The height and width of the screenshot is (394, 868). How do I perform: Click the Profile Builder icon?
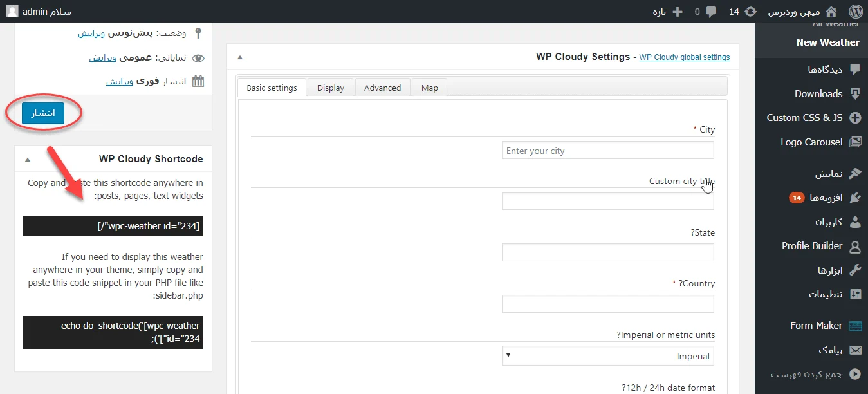[x=854, y=246]
